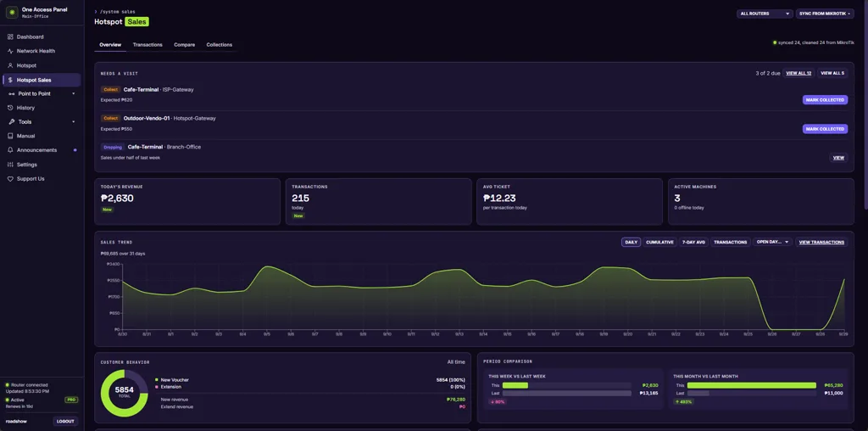Click the 215 transactions value
The width and height of the screenshot is (868, 431).
[x=301, y=199]
